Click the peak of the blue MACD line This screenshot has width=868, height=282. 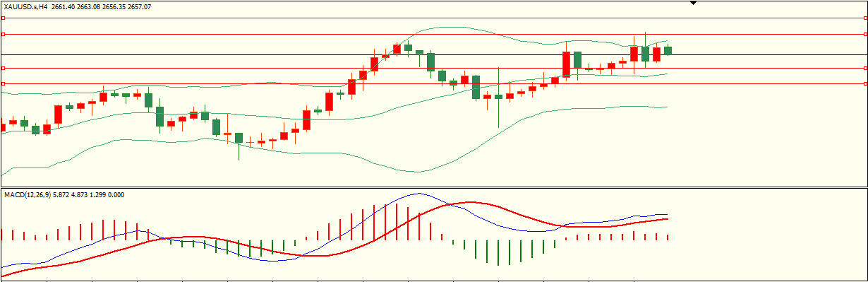coord(419,193)
